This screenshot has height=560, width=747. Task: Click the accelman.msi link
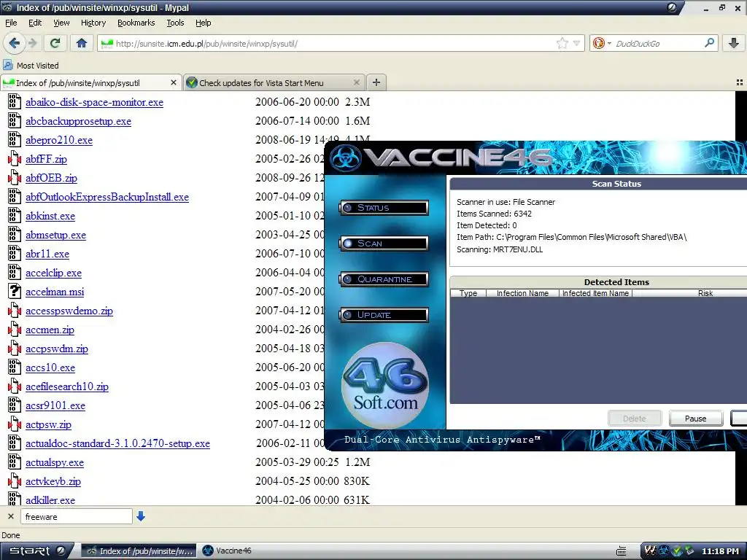[55, 292]
